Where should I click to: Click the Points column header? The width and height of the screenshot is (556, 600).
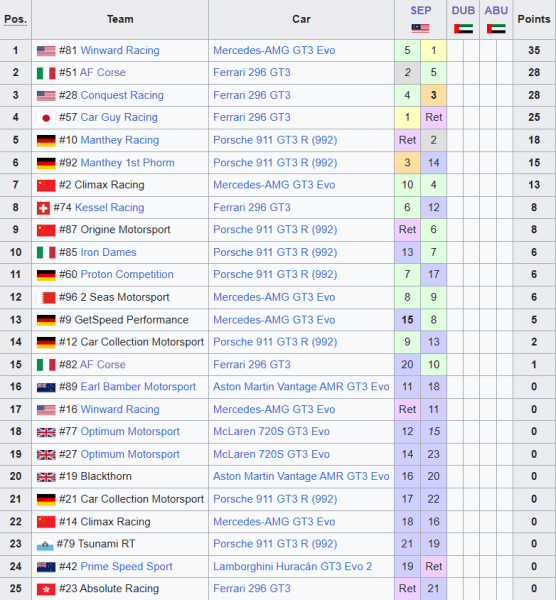[534, 19]
